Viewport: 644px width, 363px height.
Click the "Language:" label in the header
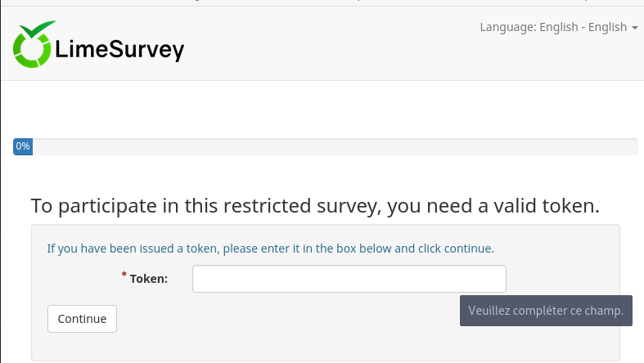(x=507, y=27)
